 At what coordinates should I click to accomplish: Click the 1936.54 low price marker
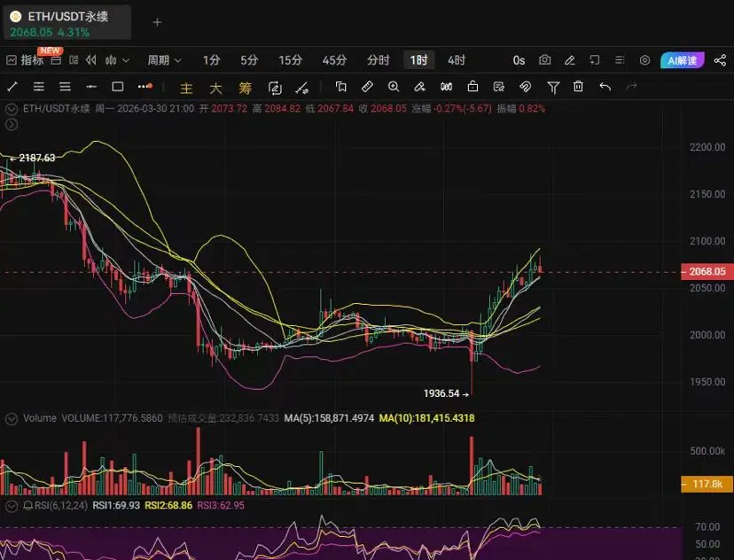(446, 394)
